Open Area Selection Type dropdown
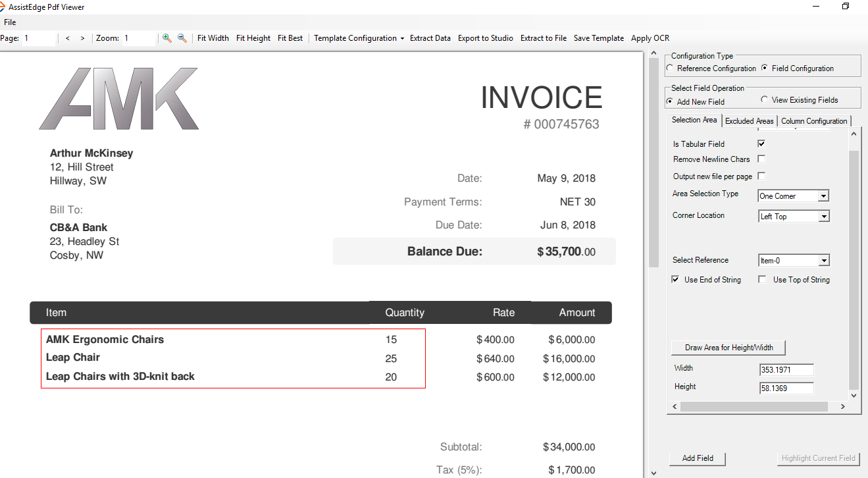 click(x=794, y=196)
